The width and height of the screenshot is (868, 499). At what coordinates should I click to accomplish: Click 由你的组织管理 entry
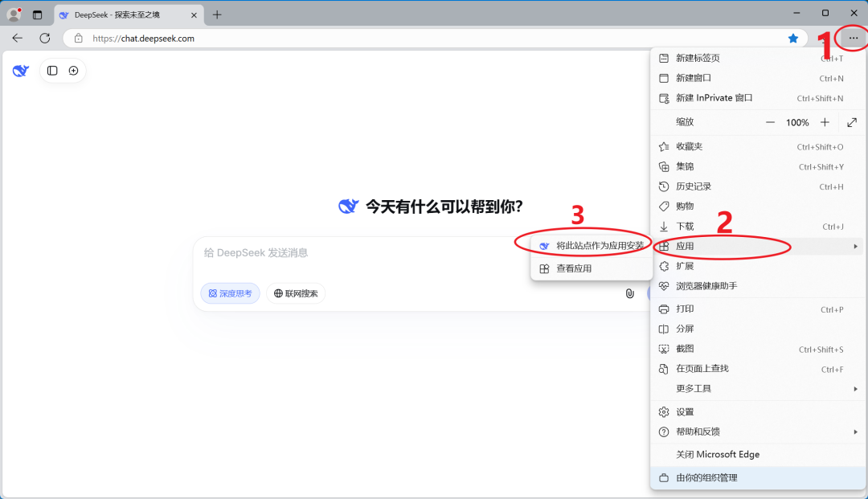tap(757, 478)
